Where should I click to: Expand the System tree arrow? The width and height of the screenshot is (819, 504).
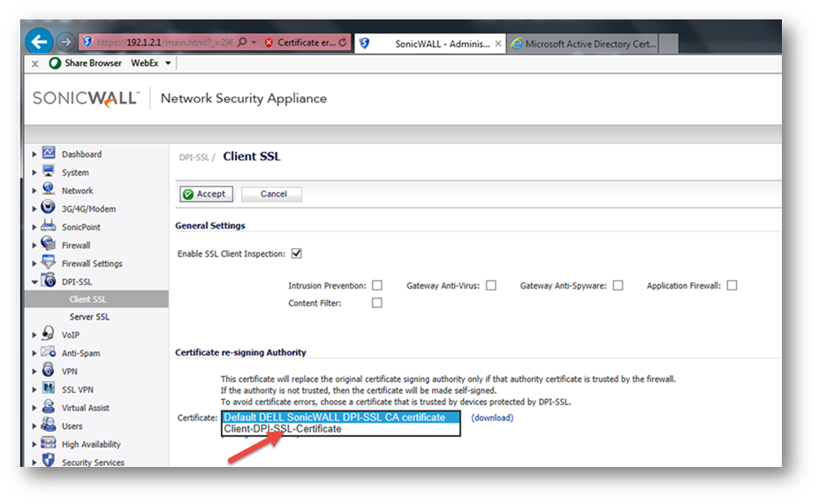click(34, 173)
